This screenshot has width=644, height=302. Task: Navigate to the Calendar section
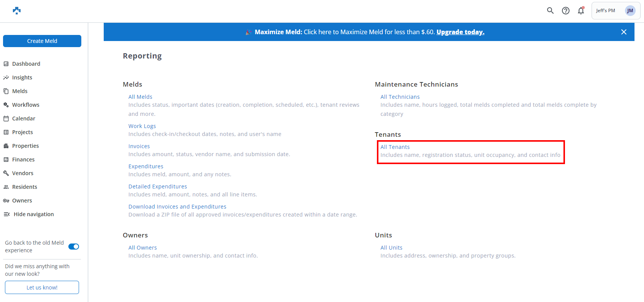tap(24, 119)
